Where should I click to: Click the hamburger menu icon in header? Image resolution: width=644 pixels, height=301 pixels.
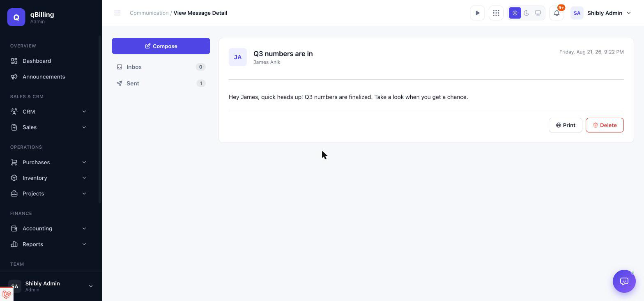[x=117, y=13]
